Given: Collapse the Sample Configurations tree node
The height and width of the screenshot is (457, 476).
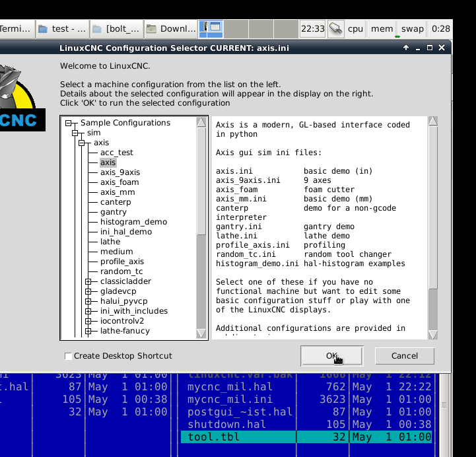Looking at the screenshot, I should pyautogui.click(x=68, y=123).
